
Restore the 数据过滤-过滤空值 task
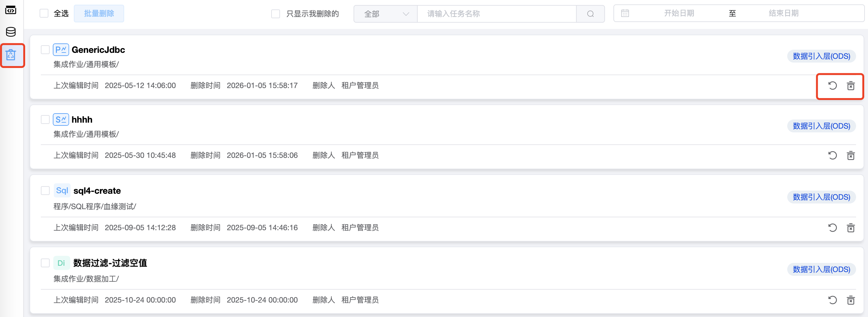coord(832,300)
